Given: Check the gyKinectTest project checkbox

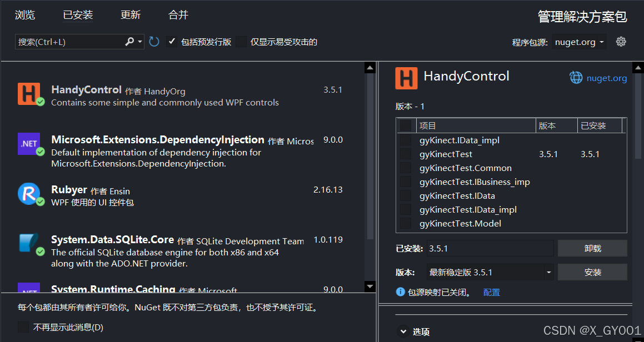Looking at the screenshot, I should point(406,154).
